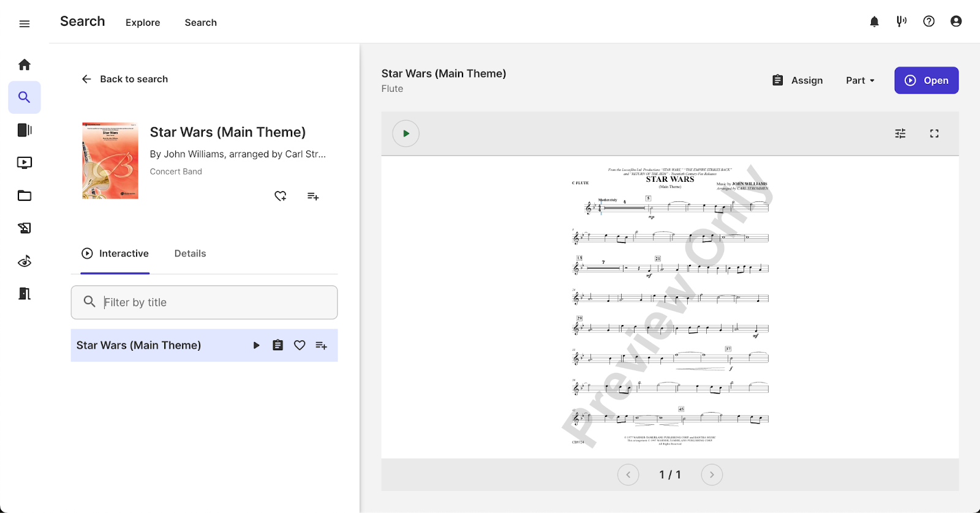Open the video player sidebar icon
This screenshot has width=980, height=513.
click(24, 163)
